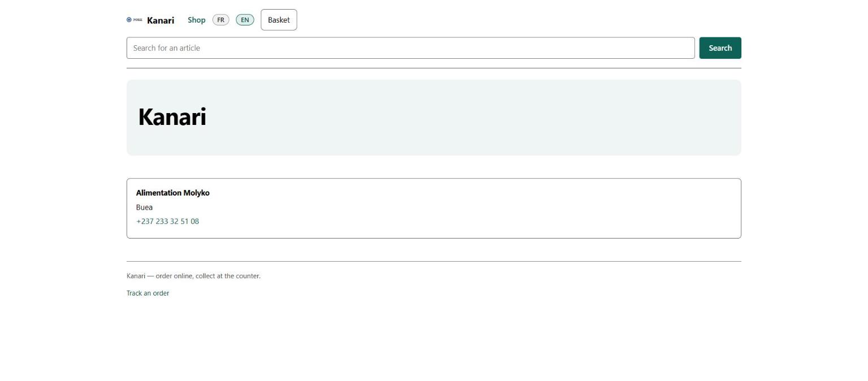Viewport: 868px width, 381px height.
Task: Switch language to FR
Action: pos(221,20)
